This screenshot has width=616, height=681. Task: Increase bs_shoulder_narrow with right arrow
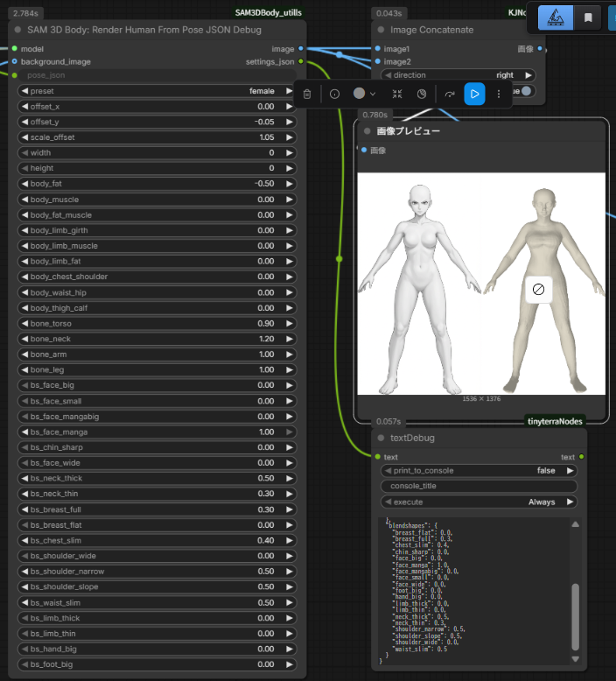click(289, 571)
